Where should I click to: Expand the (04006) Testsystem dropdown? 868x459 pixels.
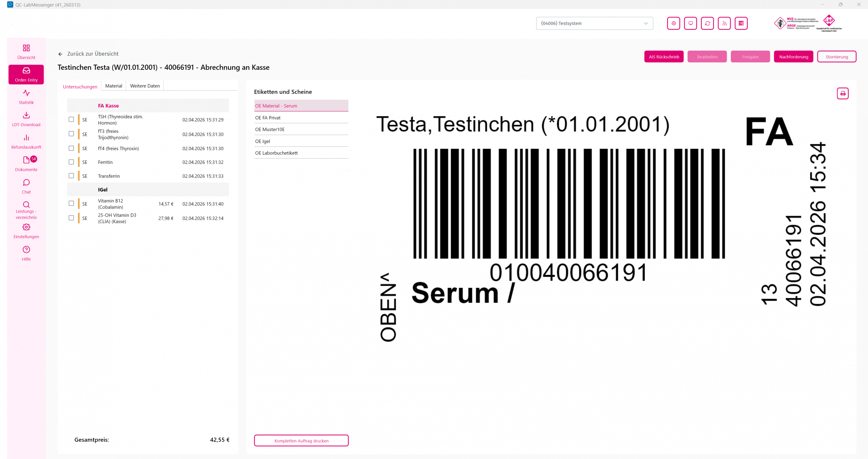594,23
